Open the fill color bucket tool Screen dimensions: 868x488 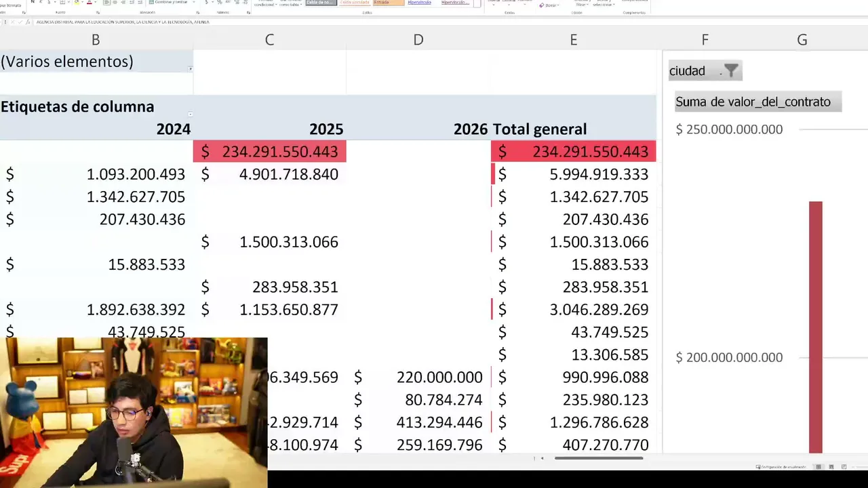pos(76,2)
